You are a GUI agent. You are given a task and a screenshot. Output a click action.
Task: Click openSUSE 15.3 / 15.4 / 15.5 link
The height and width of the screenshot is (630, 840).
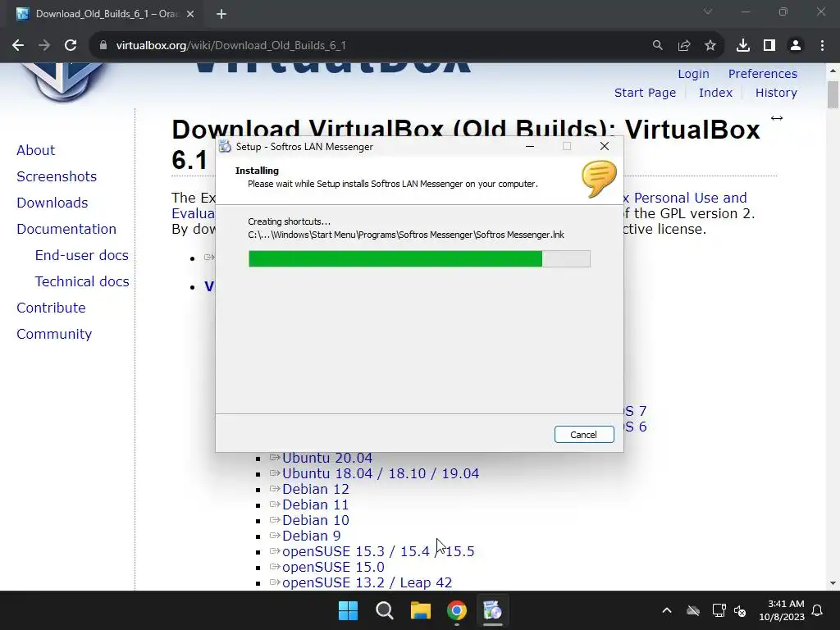(x=378, y=551)
